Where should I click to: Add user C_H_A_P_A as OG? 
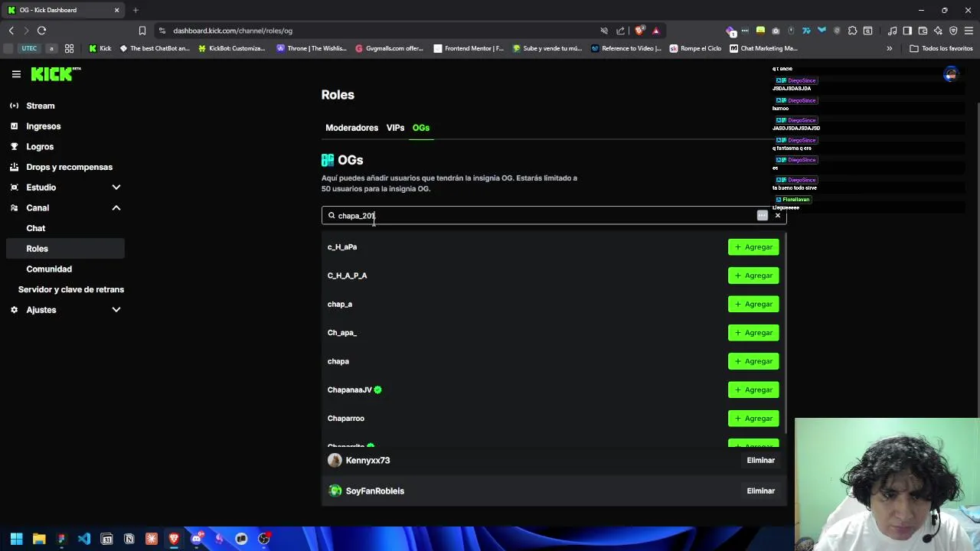753,275
